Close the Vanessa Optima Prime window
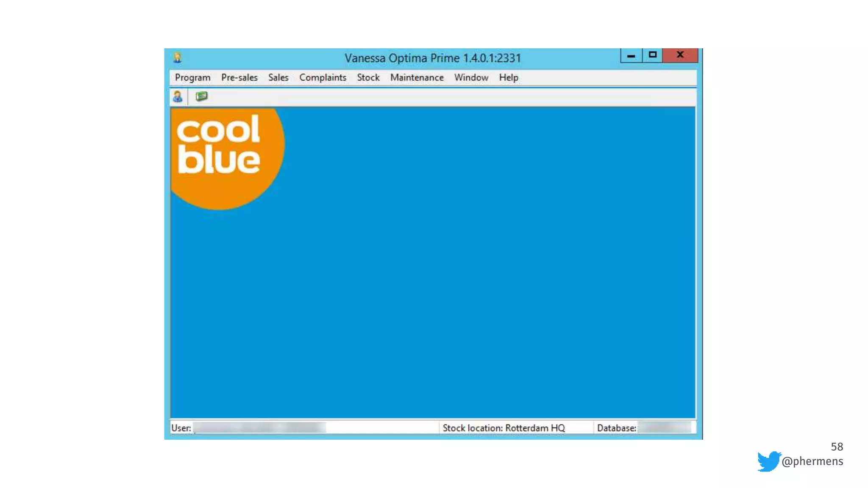This screenshot has width=868, height=488. tap(680, 55)
